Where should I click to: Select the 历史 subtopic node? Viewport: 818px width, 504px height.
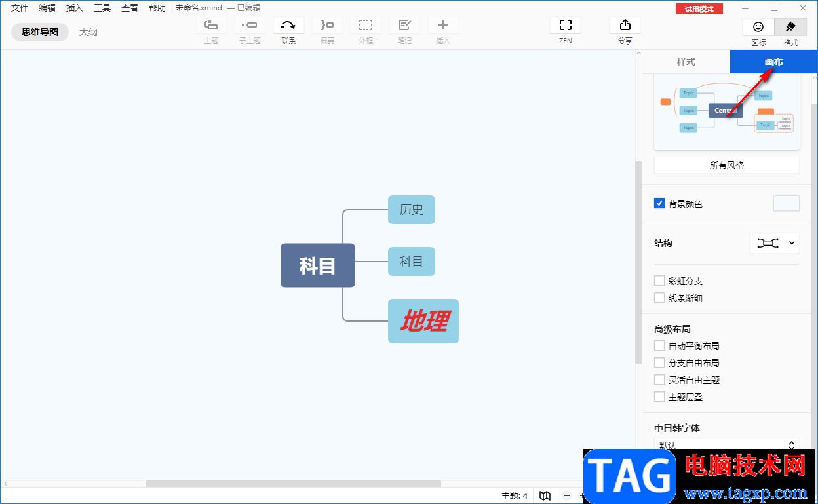click(x=412, y=210)
